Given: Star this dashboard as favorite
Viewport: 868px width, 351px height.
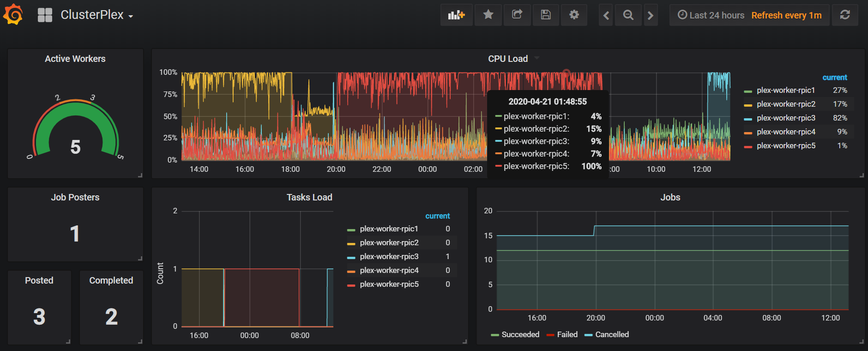Looking at the screenshot, I should [x=488, y=15].
